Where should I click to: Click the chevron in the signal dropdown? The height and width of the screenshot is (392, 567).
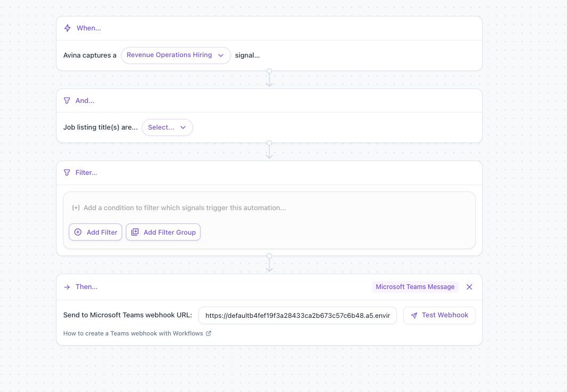pyautogui.click(x=221, y=55)
